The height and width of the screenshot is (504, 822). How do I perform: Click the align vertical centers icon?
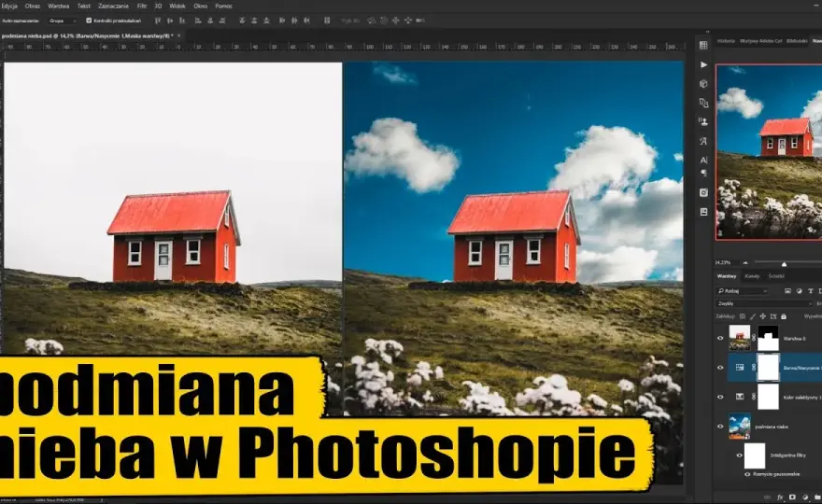170,21
